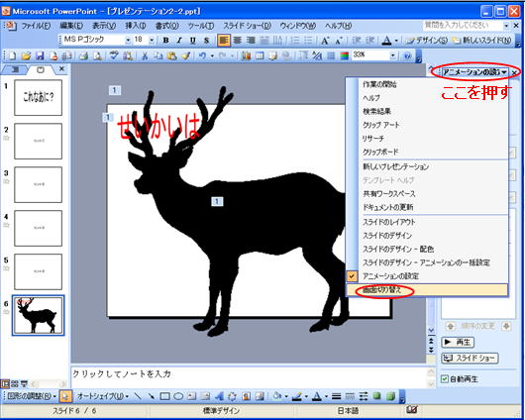Insert a chart using the chart icon

(246, 55)
